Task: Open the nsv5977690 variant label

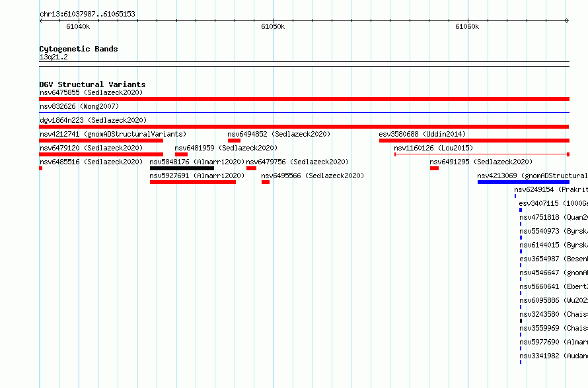Action: (554, 342)
